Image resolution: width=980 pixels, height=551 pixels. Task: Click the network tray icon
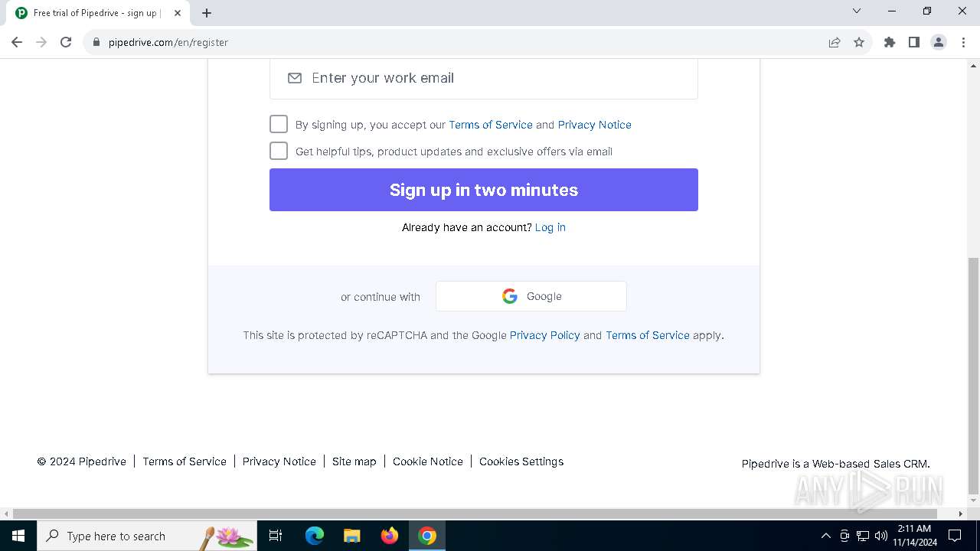click(863, 536)
